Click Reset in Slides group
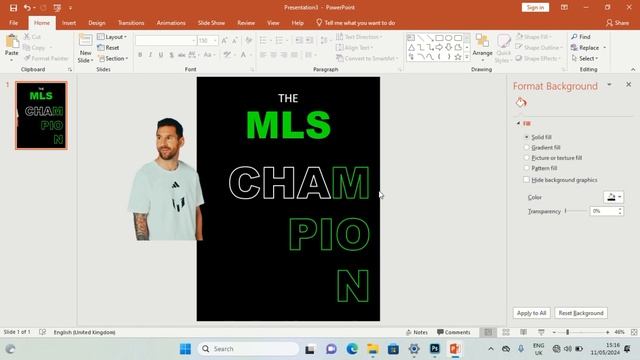The height and width of the screenshot is (360, 640). [x=108, y=48]
